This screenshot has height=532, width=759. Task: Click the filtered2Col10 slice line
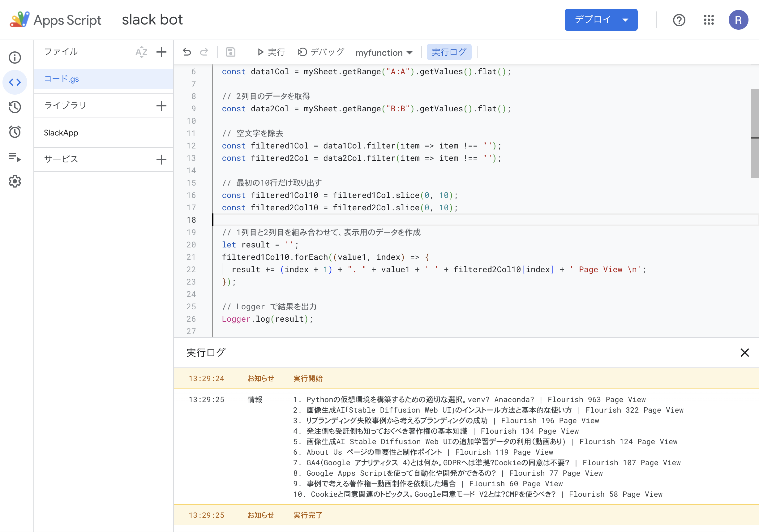pyautogui.click(x=340, y=208)
